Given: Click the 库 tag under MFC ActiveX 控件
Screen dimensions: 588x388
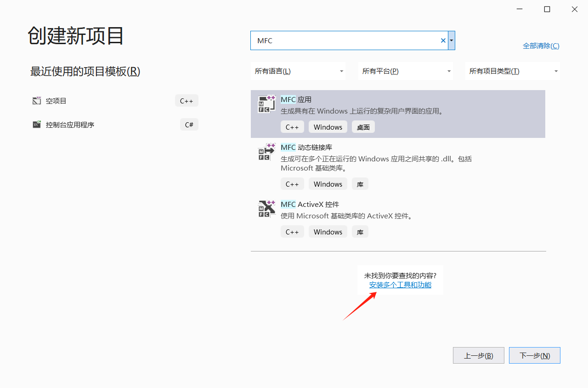Looking at the screenshot, I should [360, 232].
